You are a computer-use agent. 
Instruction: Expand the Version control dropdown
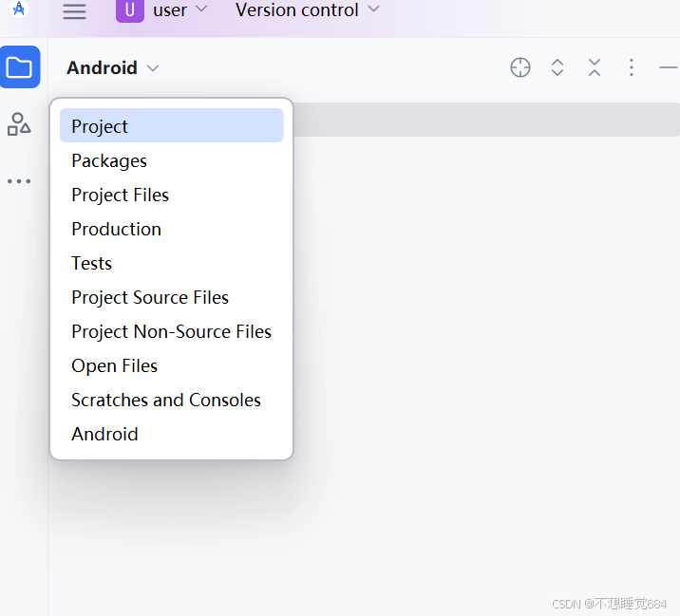pyautogui.click(x=307, y=10)
